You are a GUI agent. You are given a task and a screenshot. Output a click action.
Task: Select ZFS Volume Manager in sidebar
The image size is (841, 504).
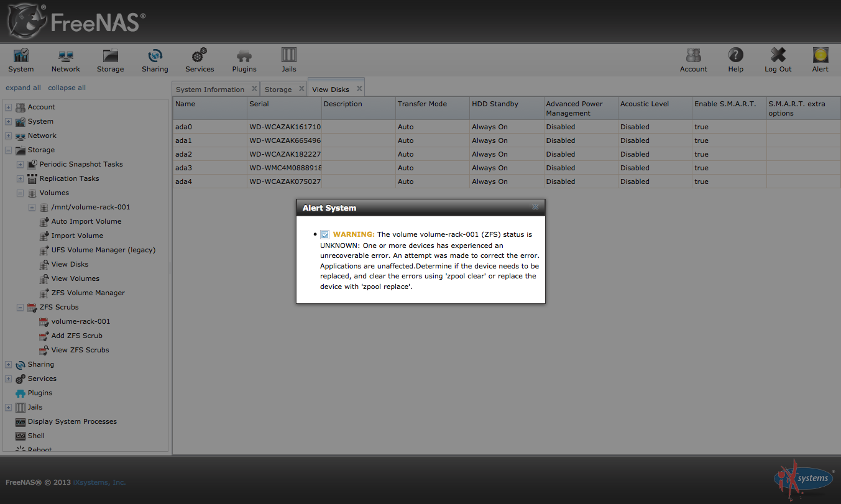(x=88, y=293)
